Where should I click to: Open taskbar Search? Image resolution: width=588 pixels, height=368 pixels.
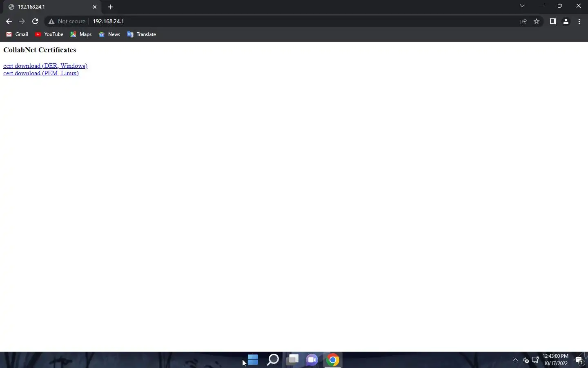(x=273, y=360)
